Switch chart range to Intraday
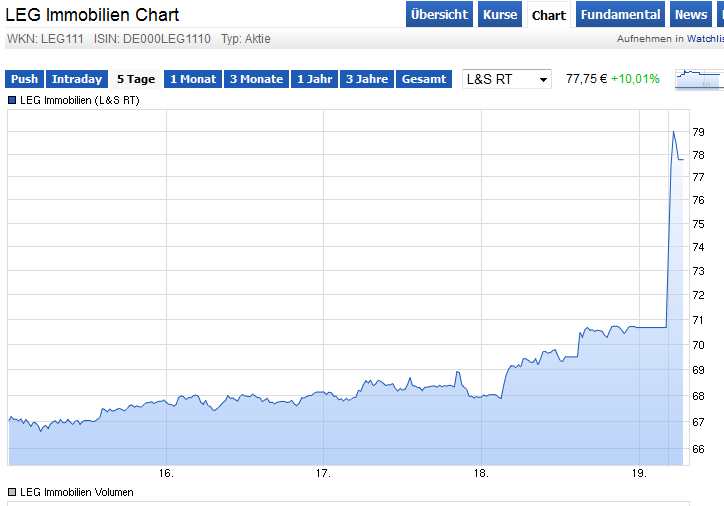The width and height of the screenshot is (724, 506). [x=77, y=79]
